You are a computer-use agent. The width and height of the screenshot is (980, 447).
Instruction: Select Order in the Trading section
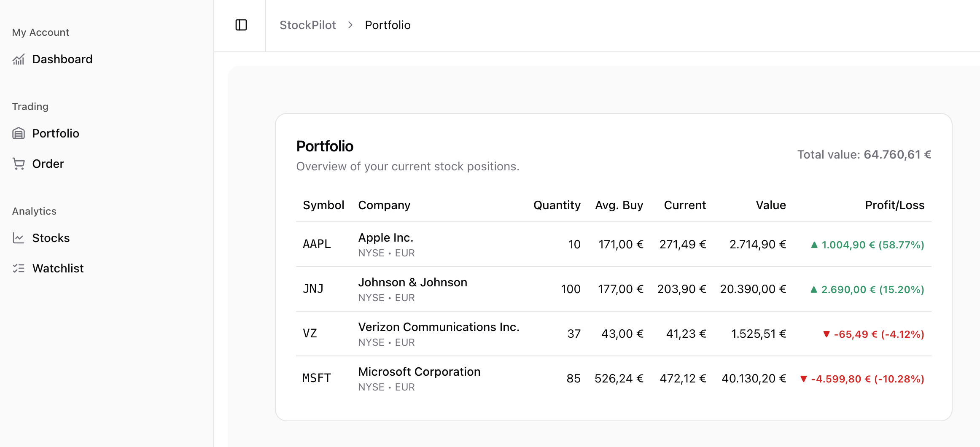click(x=48, y=164)
